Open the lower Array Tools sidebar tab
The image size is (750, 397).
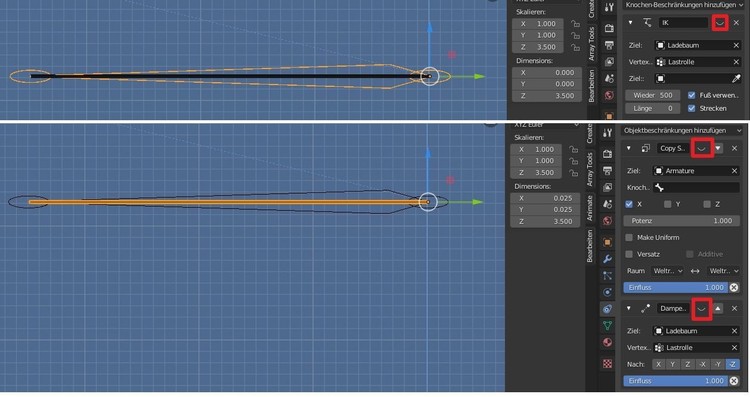pyautogui.click(x=590, y=169)
